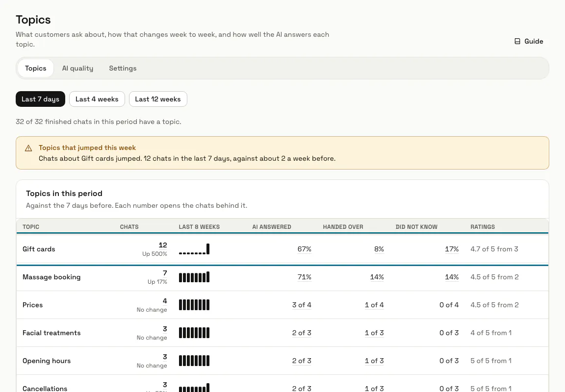
Task: Click the Topics that jumped this week heading
Action: tap(87, 147)
